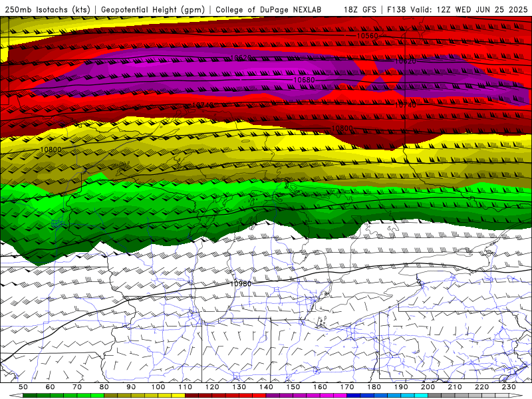Click the legend value 140
The image size is (532, 399).
[266, 387]
